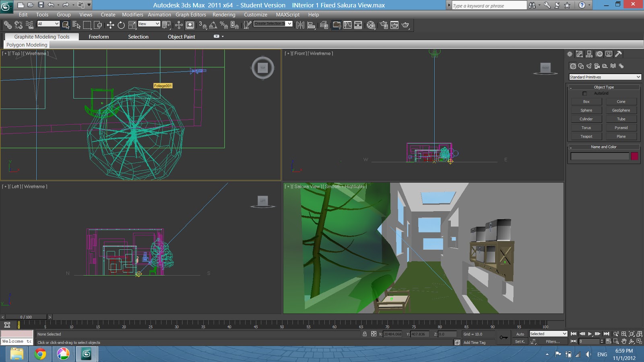
Task: Click the Render Production teapot icon
Action: (x=406, y=25)
